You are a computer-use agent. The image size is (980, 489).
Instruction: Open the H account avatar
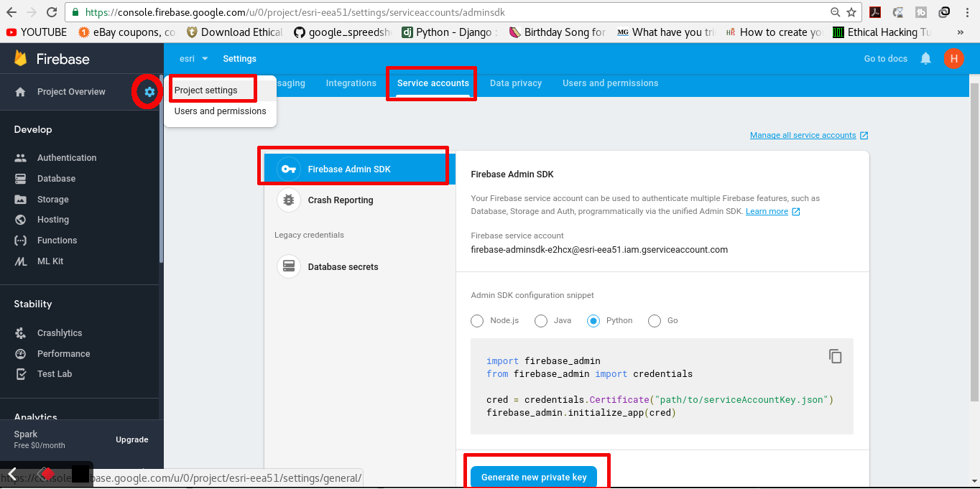point(953,59)
